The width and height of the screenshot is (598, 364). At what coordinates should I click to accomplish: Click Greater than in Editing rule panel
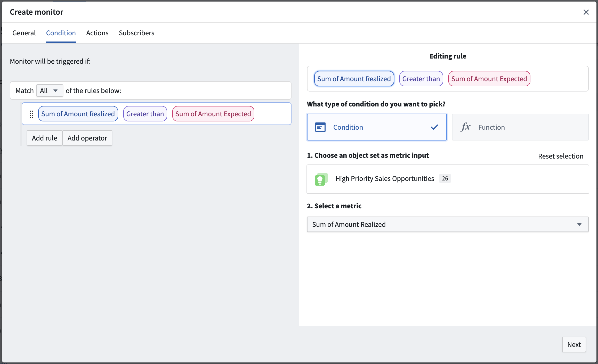(421, 79)
